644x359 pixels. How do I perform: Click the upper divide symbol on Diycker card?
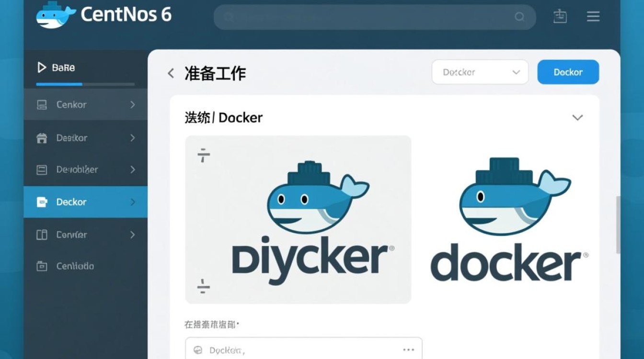click(x=204, y=155)
